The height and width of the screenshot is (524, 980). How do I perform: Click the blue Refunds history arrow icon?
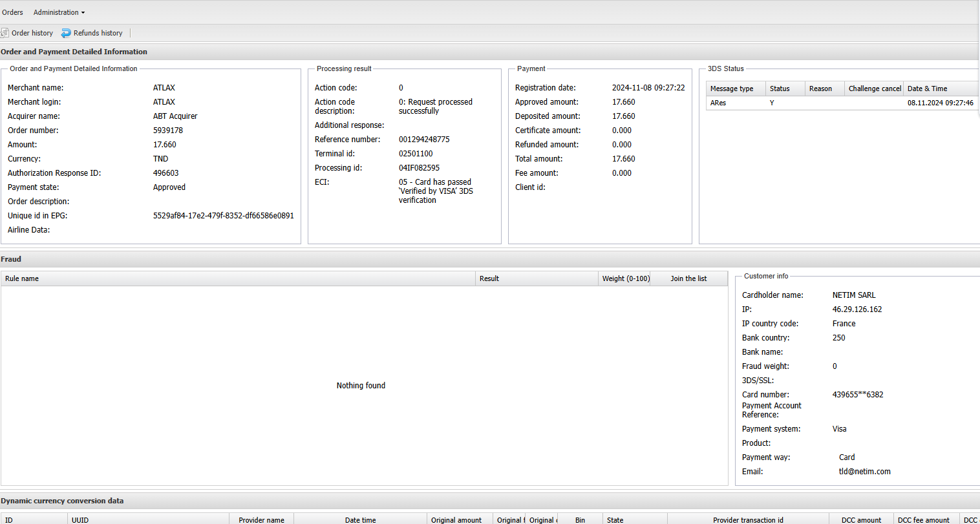[x=66, y=33]
